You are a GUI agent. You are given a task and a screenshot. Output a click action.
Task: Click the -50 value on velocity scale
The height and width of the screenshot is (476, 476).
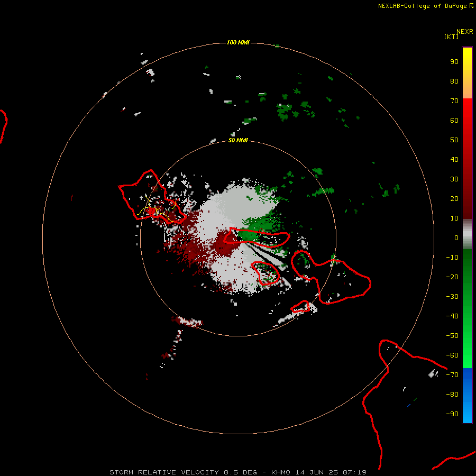tap(452, 336)
